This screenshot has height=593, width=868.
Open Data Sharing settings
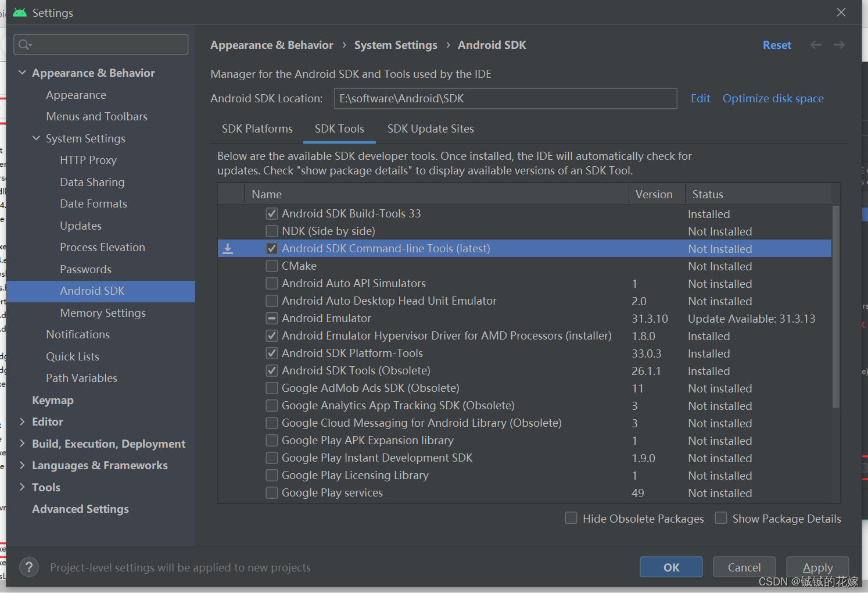tap(92, 182)
